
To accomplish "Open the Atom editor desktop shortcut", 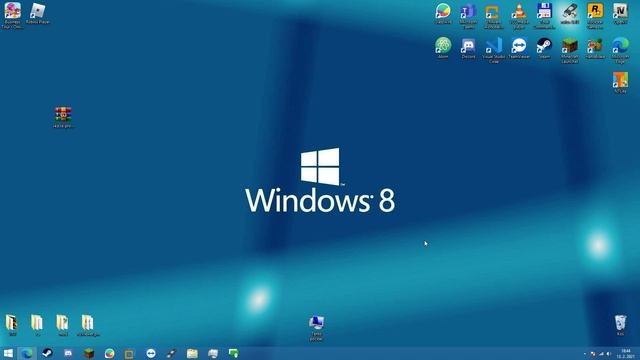I will click(x=443, y=48).
